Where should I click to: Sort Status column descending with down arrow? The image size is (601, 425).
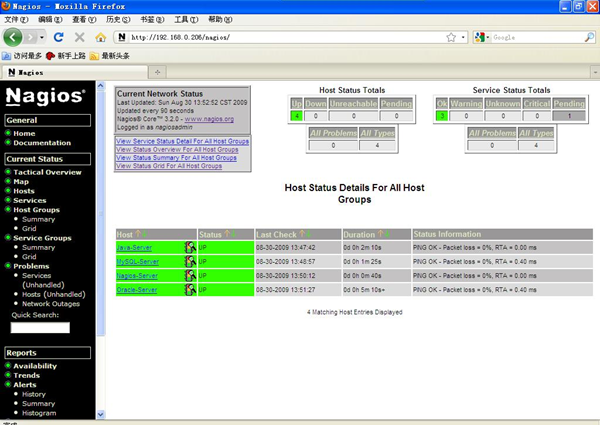coord(233,233)
